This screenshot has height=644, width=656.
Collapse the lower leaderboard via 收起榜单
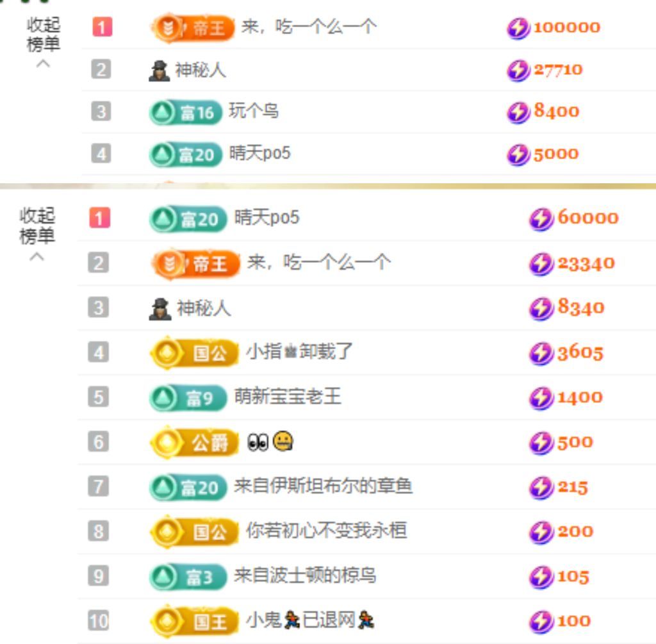click(x=37, y=226)
